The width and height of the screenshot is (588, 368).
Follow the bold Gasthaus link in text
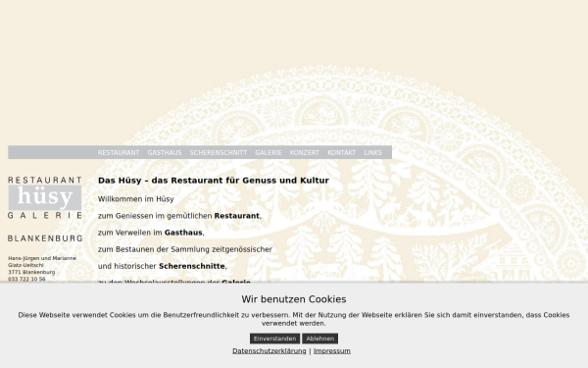183,233
